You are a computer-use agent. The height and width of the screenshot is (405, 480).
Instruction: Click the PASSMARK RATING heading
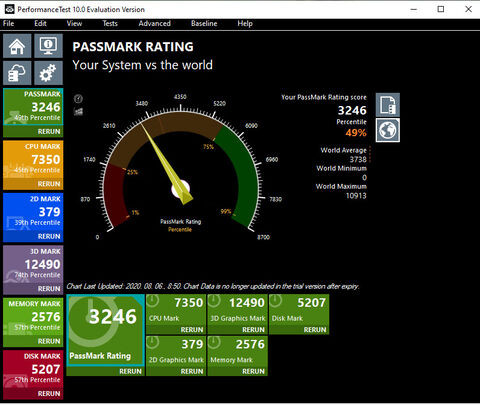(x=133, y=47)
